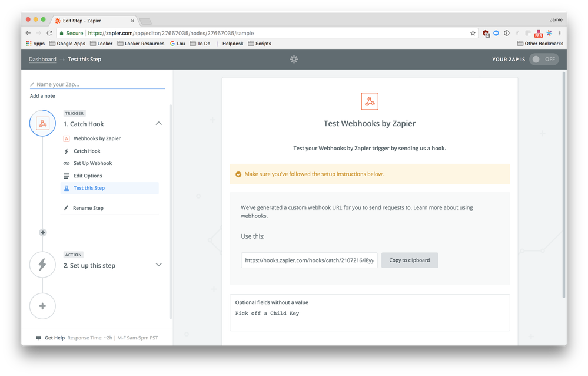Click the large webhooks logo above the title
The image size is (588, 376).
pyautogui.click(x=370, y=101)
